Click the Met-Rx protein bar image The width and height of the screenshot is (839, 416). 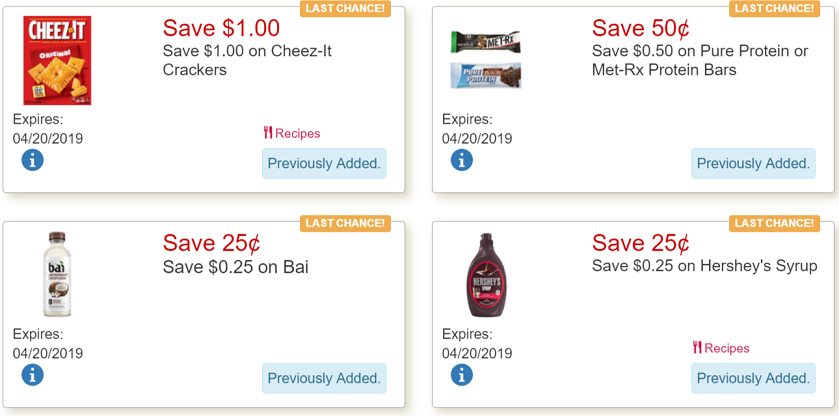[485, 43]
